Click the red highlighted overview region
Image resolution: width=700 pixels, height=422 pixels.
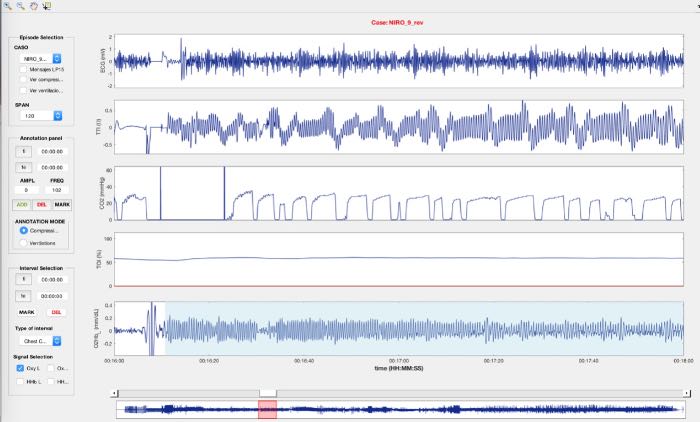pyautogui.click(x=267, y=410)
